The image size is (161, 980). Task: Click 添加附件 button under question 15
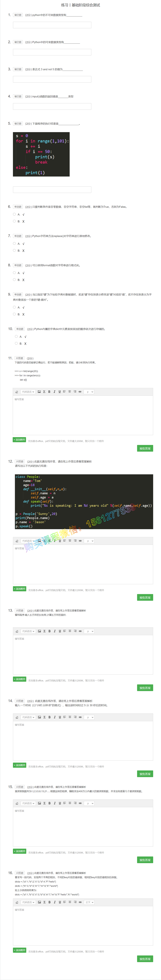20,851
